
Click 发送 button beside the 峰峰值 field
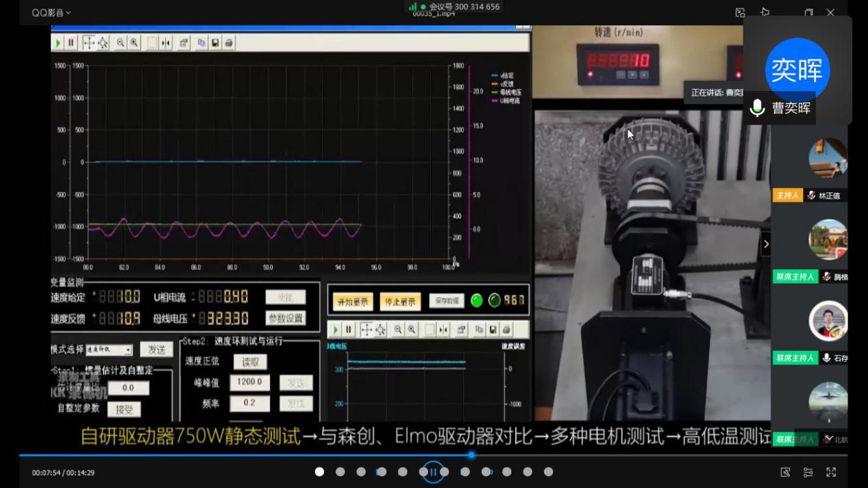click(x=296, y=382)
